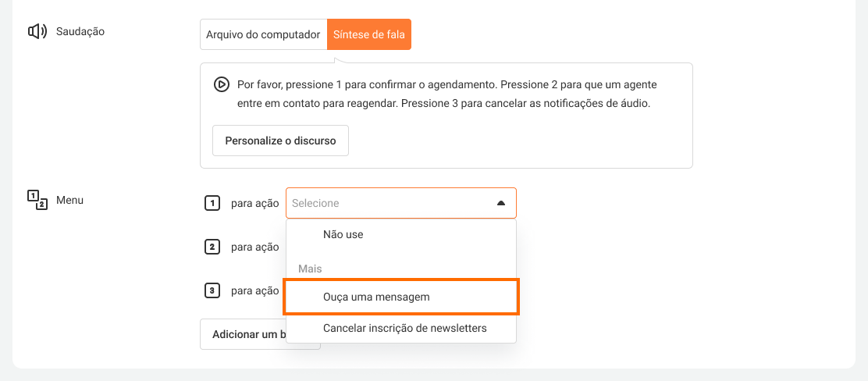Click the Saudação section label
The height and width of the screenshot is (381, 868).
80,32
